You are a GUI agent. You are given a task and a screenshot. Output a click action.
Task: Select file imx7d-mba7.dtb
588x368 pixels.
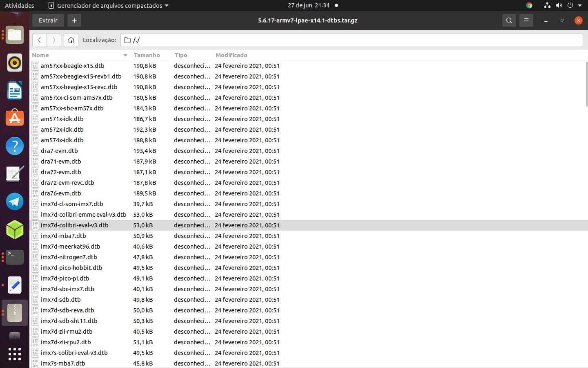tap(309, 236)
